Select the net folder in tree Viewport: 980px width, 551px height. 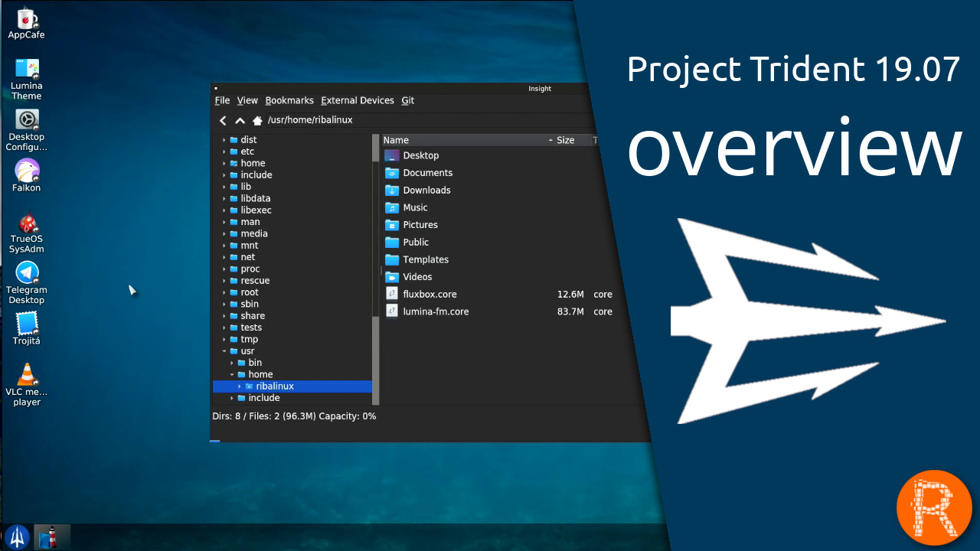pos(248,257)
